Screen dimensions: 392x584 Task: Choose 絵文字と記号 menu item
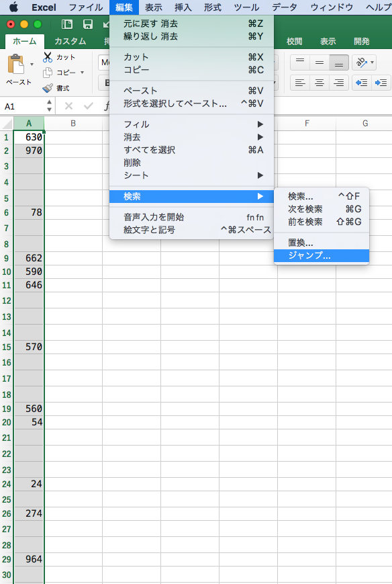(191, 230)
